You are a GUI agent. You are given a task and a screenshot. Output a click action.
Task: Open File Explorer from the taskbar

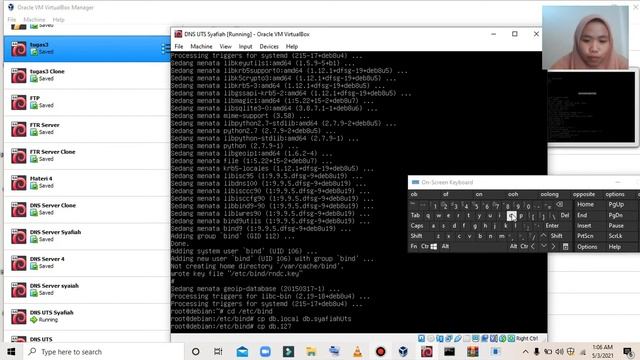311,351
